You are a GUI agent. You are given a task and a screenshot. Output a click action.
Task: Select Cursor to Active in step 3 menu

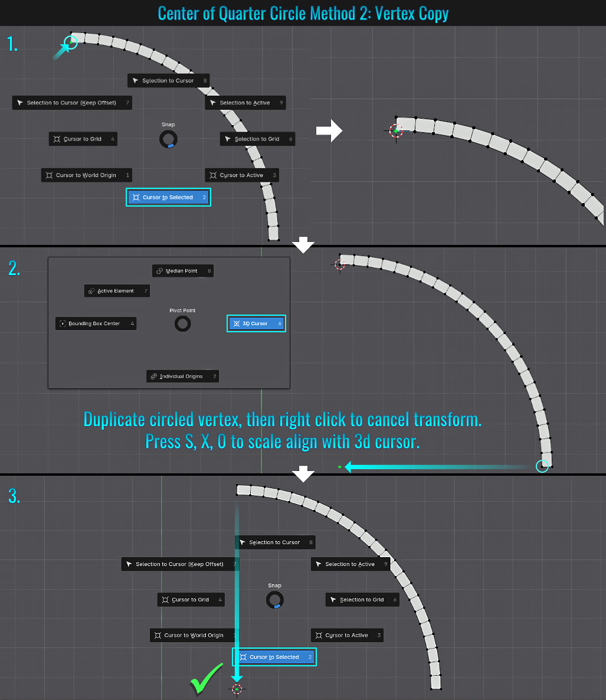click(347, 636)
